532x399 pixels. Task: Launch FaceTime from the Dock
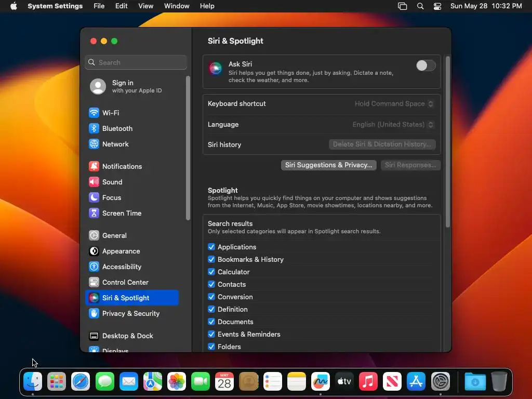coord(201,381)
